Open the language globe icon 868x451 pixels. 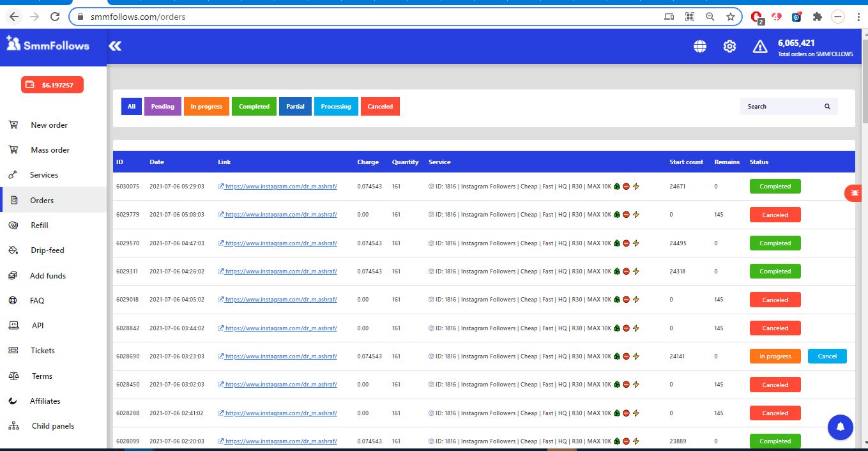point(700,46)
